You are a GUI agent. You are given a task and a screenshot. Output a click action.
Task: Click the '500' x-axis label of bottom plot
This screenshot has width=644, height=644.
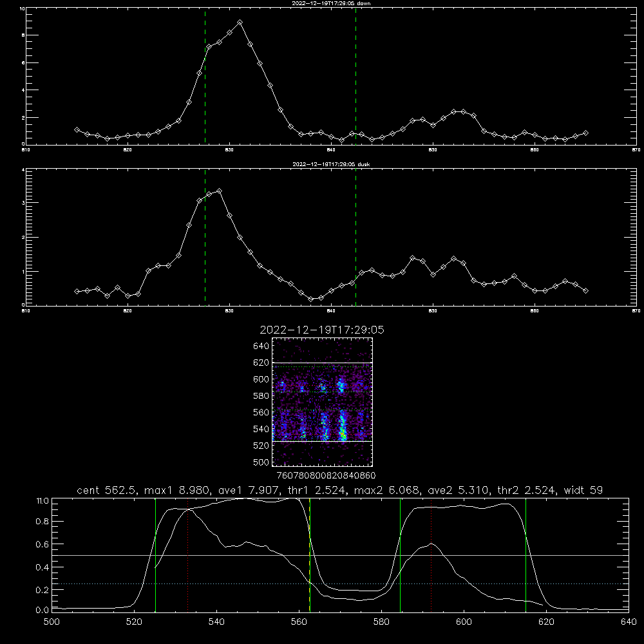(x=52, y=622)
